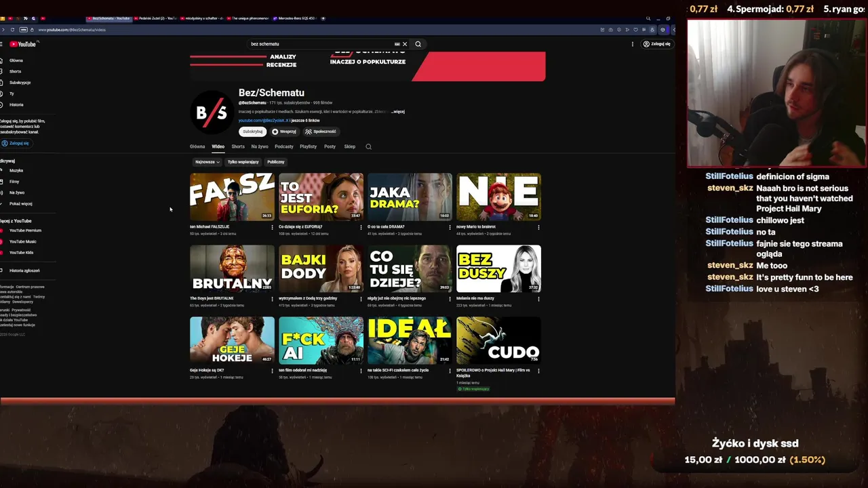Submit search with the magnifier icon

pos(418,44)
